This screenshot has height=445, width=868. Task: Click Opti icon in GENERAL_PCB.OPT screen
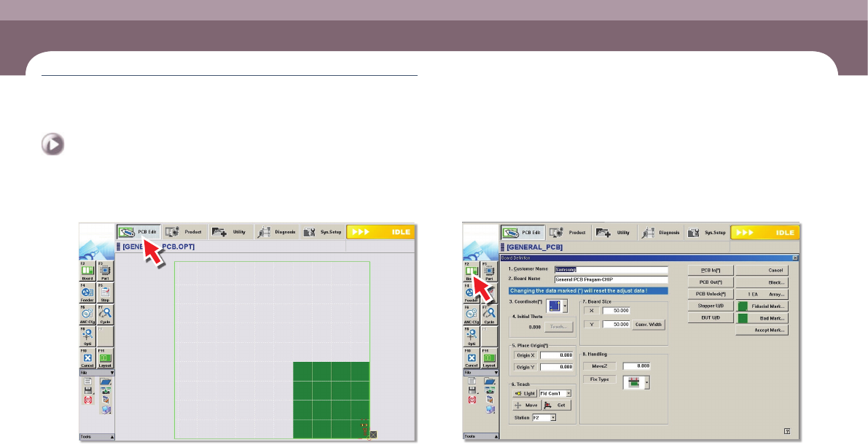click(87, 336)
